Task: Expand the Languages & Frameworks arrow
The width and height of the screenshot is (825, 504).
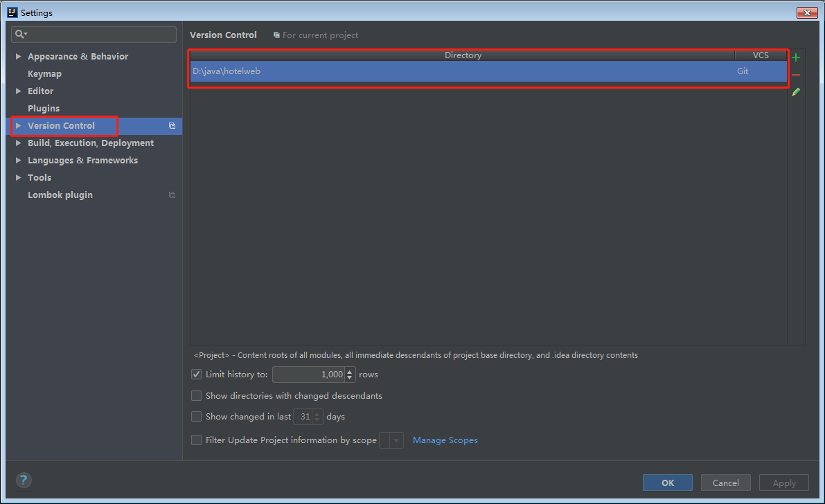Action: point(19,161)
